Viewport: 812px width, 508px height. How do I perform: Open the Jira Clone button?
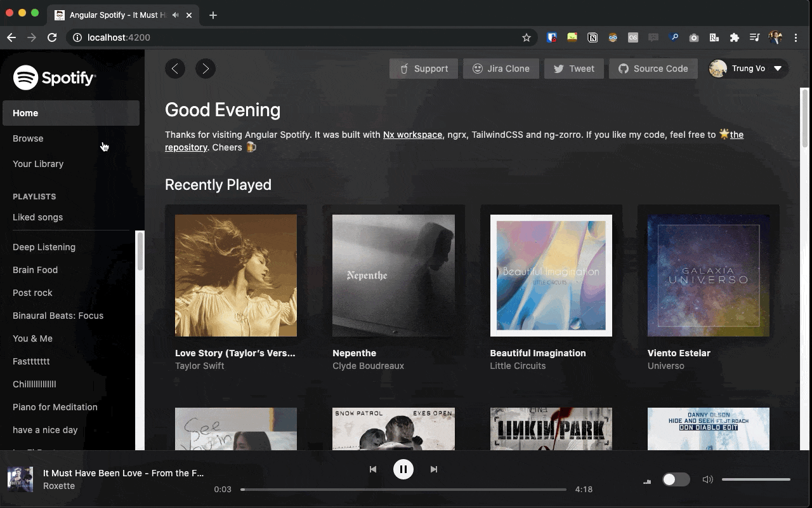[501, 69]
